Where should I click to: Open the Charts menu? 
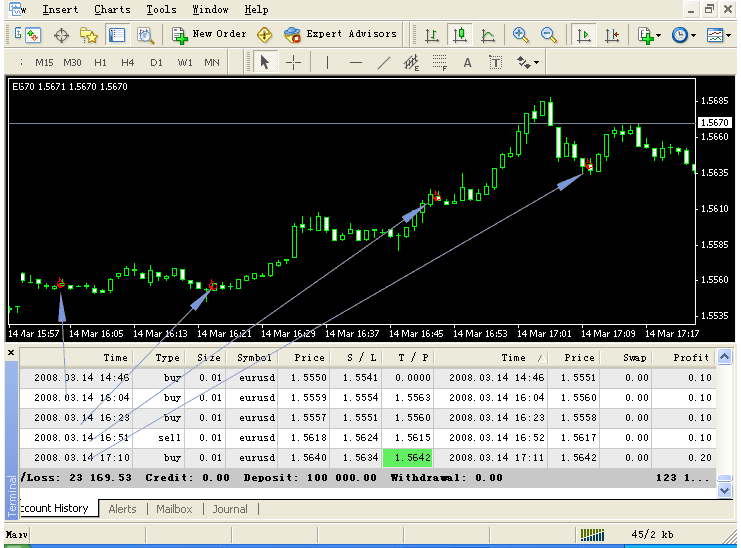click(x=112, y=9)
